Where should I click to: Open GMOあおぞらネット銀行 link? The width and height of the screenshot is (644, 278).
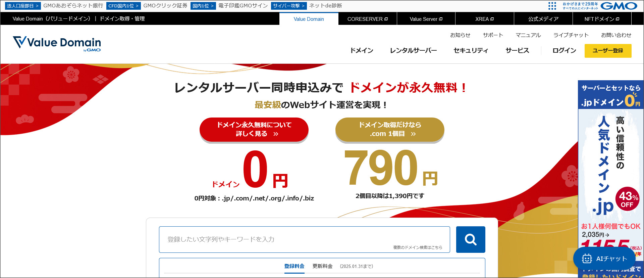click(x=73, y=6)
